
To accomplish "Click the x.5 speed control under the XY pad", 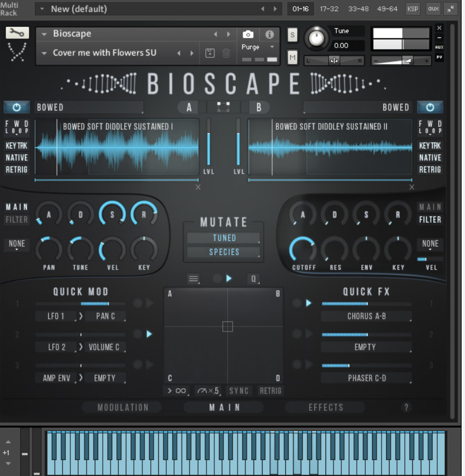I will [x=208, y=390].
